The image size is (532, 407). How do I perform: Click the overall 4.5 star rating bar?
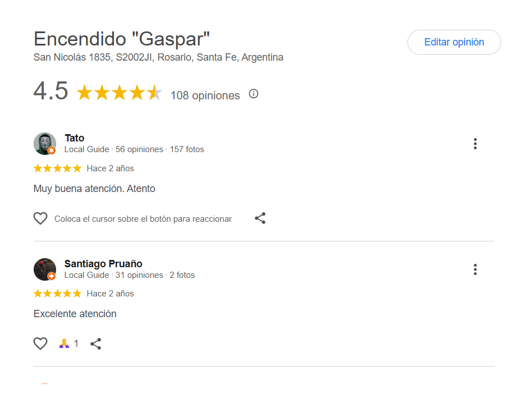tap(119, 93)
